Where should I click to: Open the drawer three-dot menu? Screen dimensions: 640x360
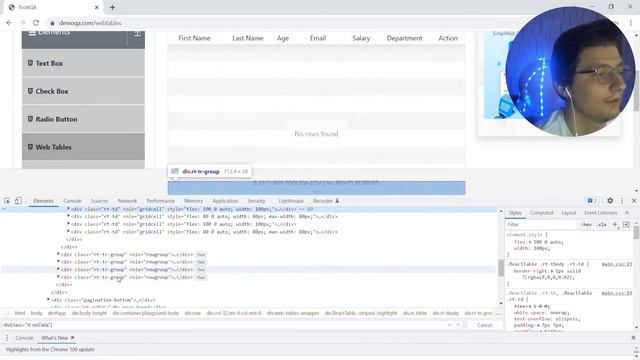[x=7, y=338]
